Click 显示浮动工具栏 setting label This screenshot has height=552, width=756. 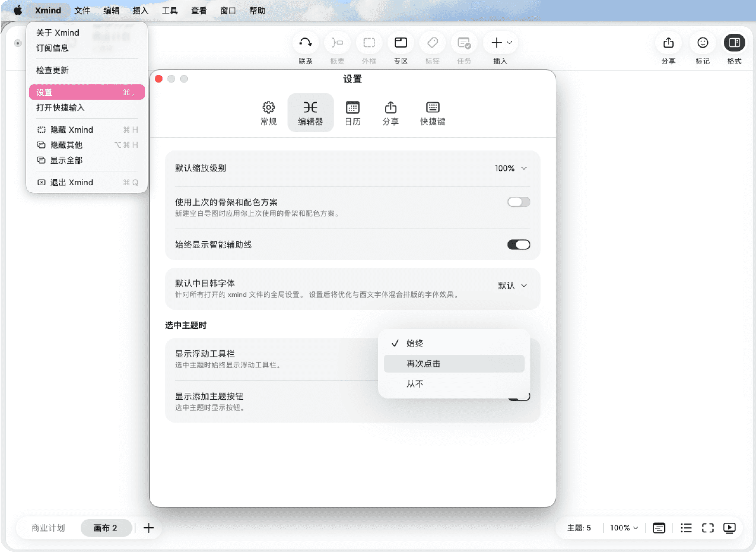[x=205, y=354]
